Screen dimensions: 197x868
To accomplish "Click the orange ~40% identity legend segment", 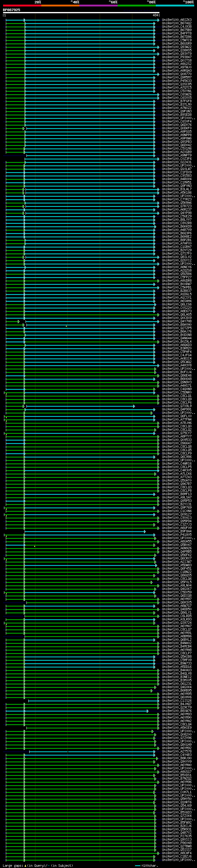I will (60, 6).
